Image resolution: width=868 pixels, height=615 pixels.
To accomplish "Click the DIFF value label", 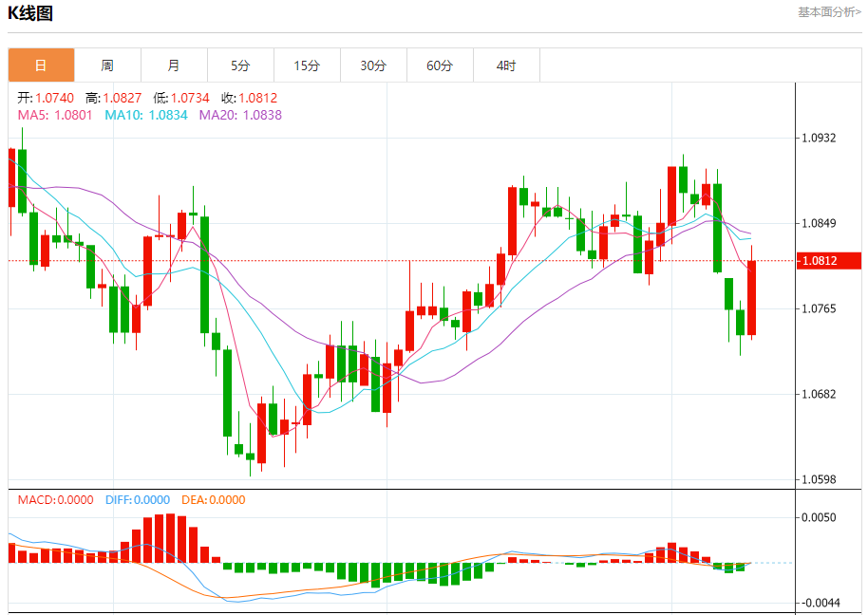I will (138, 500).
